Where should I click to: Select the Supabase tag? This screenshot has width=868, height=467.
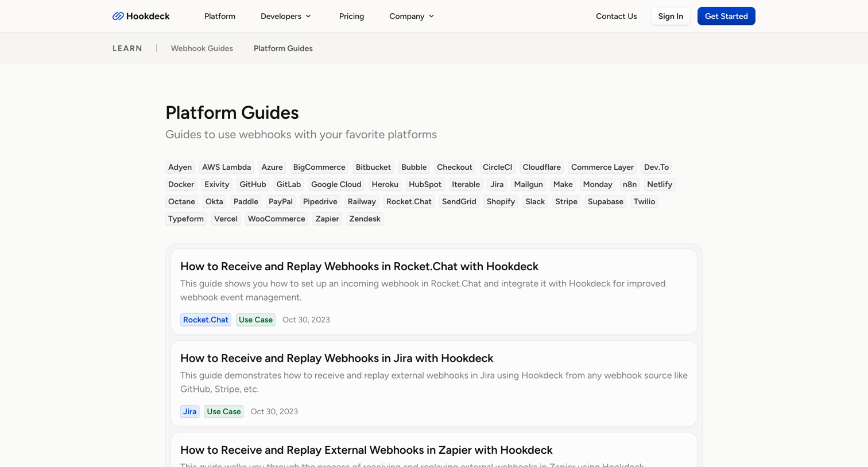[606, 201]
